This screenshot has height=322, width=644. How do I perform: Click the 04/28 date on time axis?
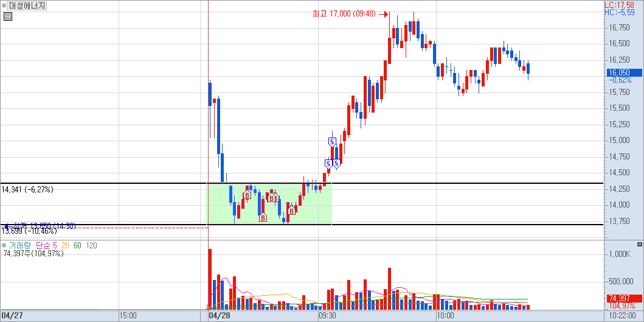coord(220,315)
